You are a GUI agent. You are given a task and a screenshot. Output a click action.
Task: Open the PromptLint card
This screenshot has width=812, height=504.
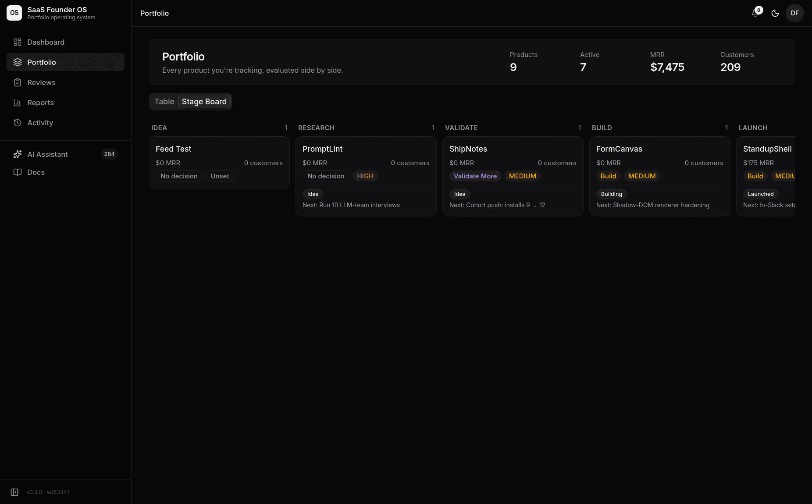click(x=366, y=176)
